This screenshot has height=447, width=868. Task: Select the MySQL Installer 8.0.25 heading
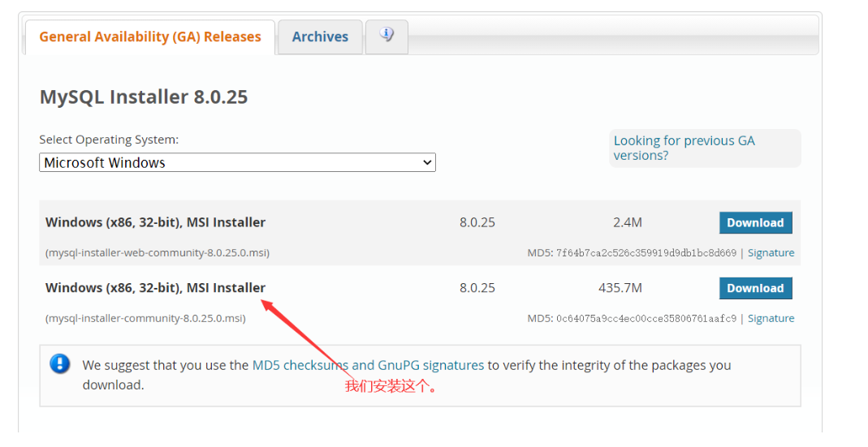[x=144, y=97]
